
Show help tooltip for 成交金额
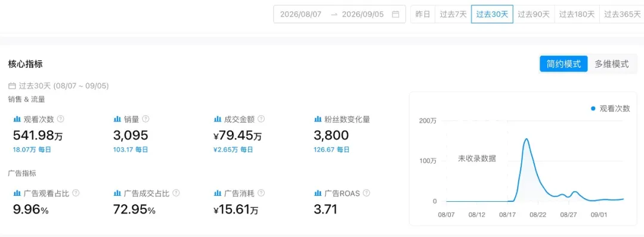pyautogui.click(x=261, y=119)
